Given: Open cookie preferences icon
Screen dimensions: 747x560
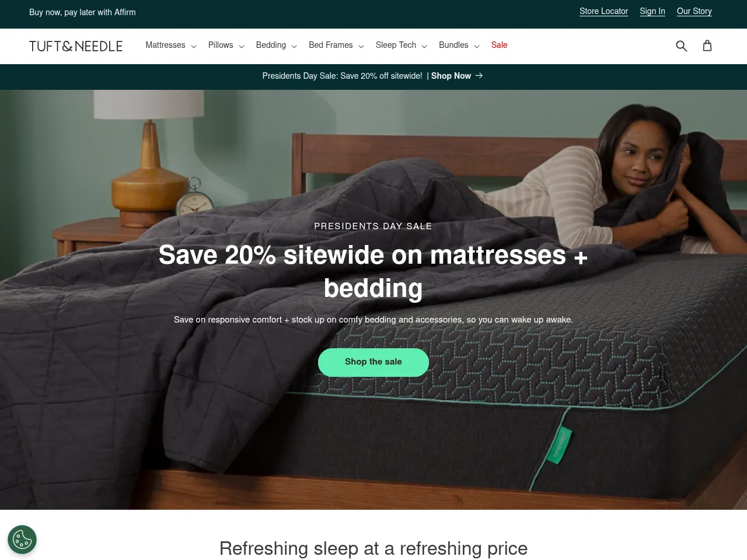Looking at the screenshot, I should pyautogui.click(x=22, y=540).
